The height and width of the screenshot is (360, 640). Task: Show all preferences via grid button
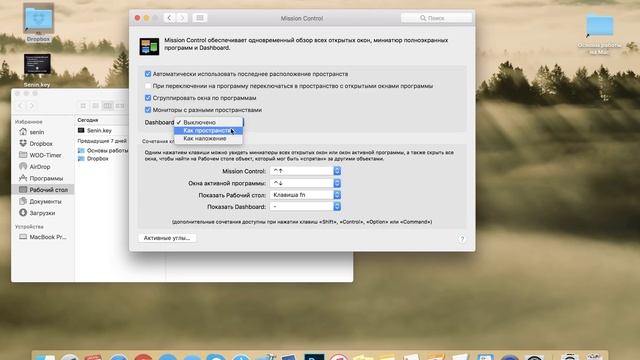[x=200, y=18]
